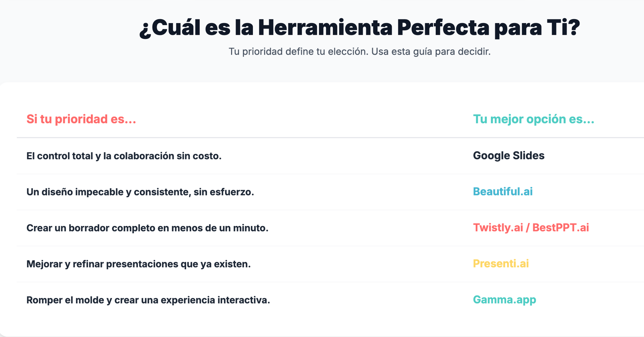Viewport: 644px width, 337px height.
Task: Select the Google Slides option
Action: [508, 156]
